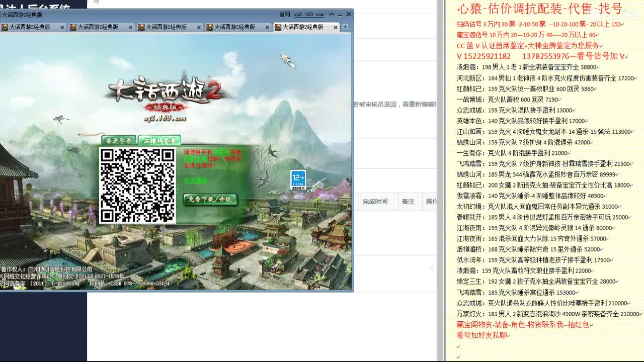The image size is (644, 362).
Task: Select listing 众志成城: 克火队通杀队龙族 210000
Action: coord(543,304)
